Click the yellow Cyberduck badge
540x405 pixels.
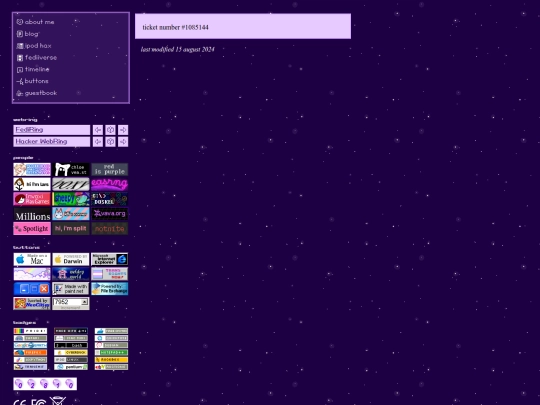tap(71, 353)
